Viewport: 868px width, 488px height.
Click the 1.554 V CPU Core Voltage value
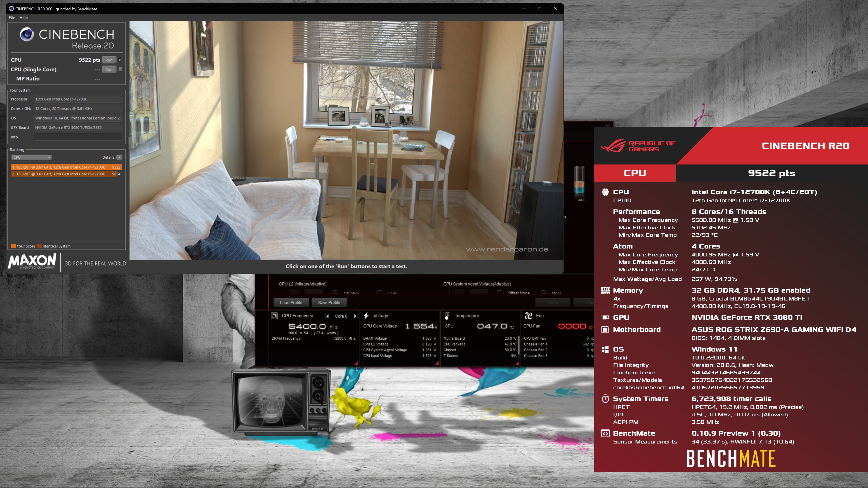(x=421, y=326)
